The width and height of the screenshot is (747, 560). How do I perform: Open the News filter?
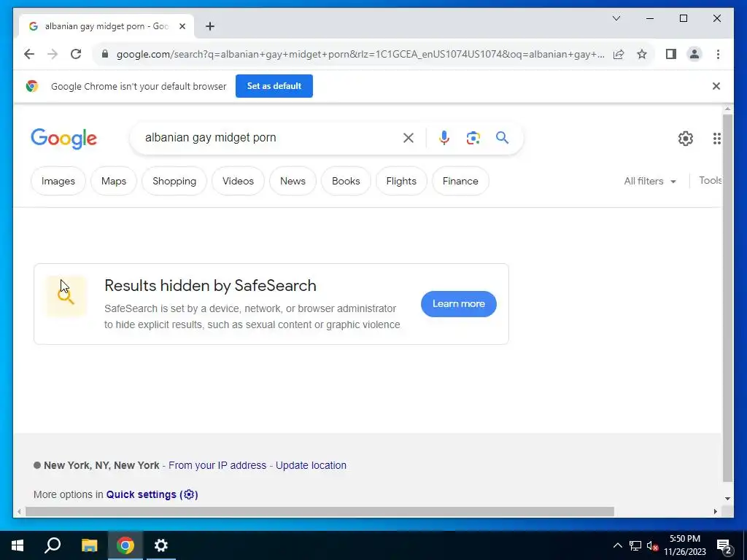click(x=293, y=181)
